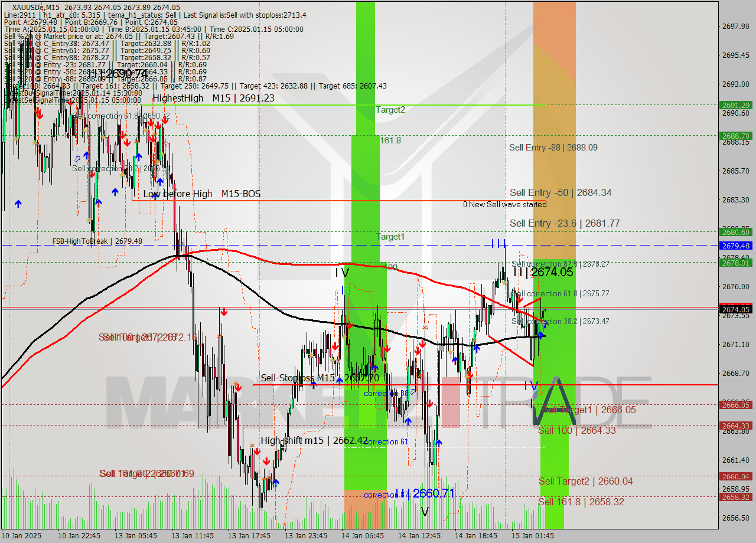Screen dimensions: 756x543
Task: Click the green 2691.29 price tag
Action: coord(735,105)
